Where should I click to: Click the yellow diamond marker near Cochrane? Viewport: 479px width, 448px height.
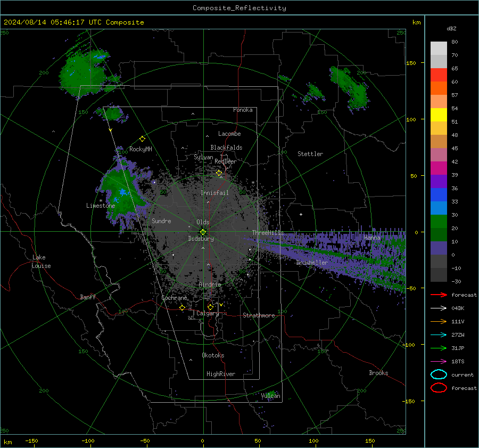click(x=182, y=307)
